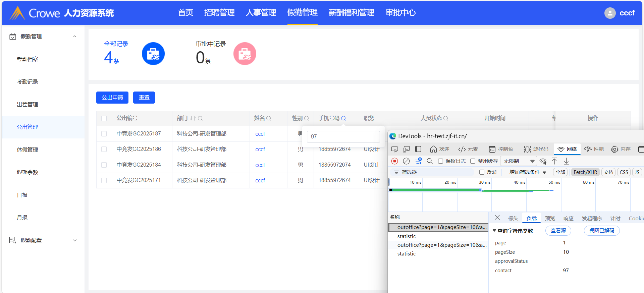Expand the 假勤配置 sidebar group
Screen dimensions: 644x293
pos(75,240)
